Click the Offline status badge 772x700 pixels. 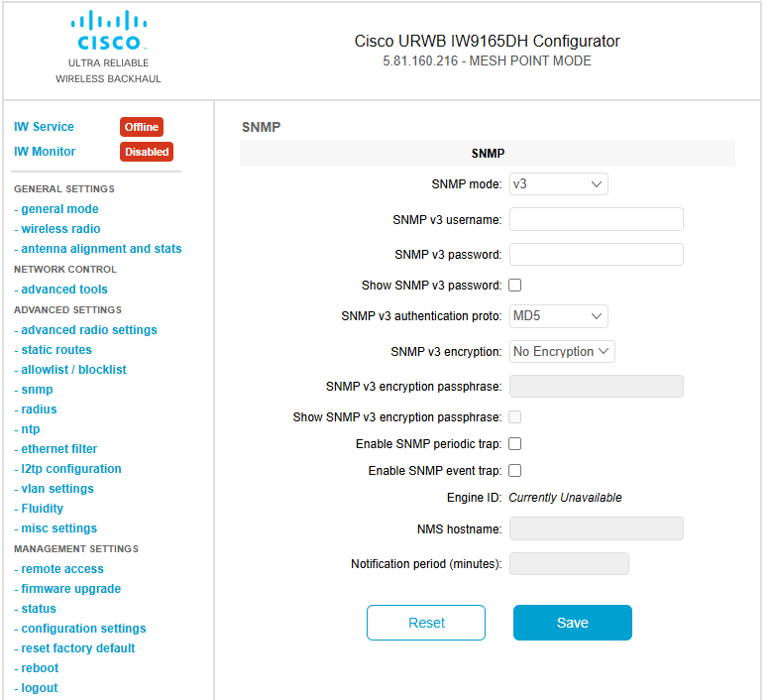[x=142, y=127]
